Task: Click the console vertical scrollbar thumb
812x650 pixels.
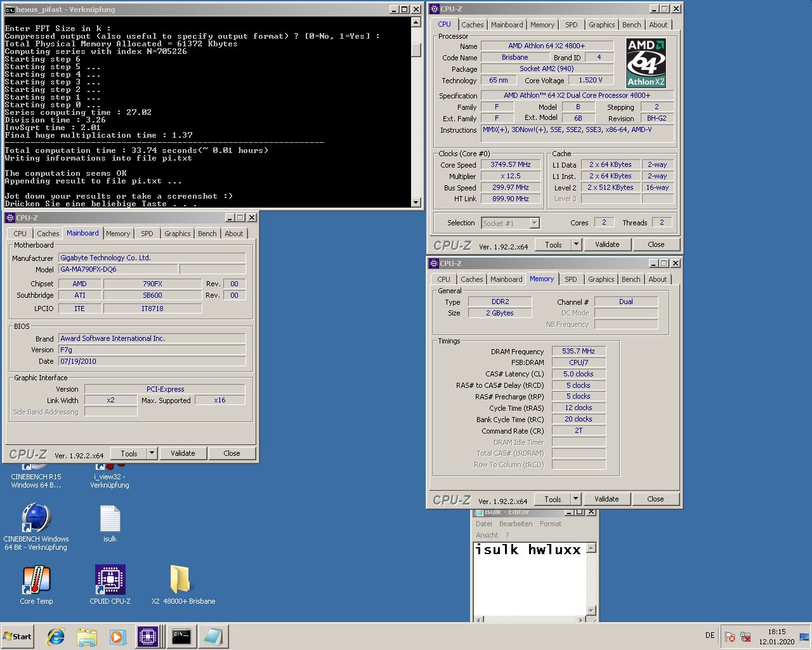Action: pos(416,50)
